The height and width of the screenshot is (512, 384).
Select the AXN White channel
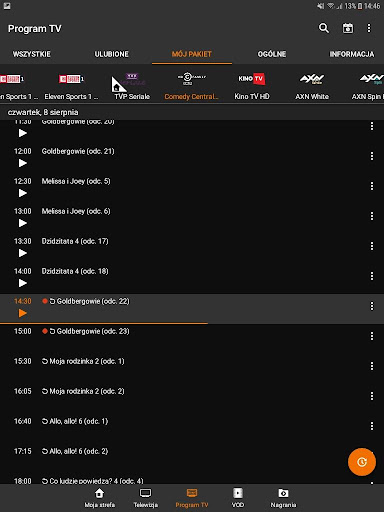point(312,87)
